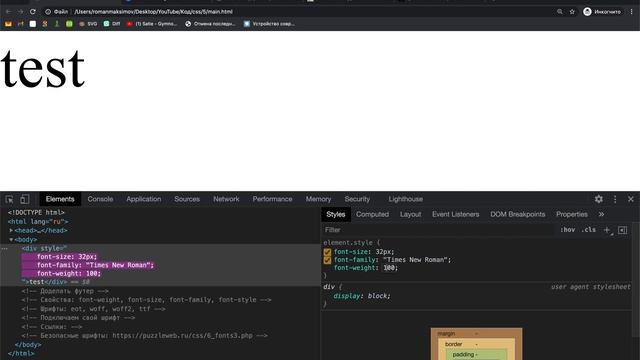Screen dimensions: 640x360
Task: Close the DevTools panel
Action: tap(631, 199)
